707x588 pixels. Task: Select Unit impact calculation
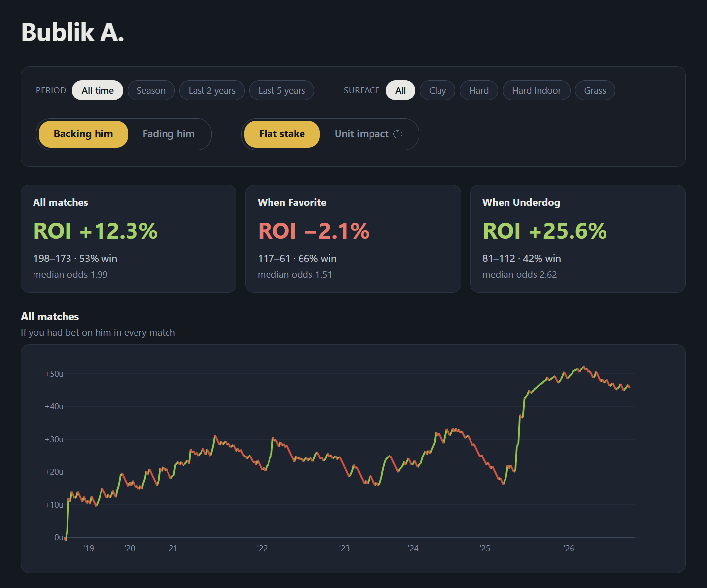pos(368,134)
